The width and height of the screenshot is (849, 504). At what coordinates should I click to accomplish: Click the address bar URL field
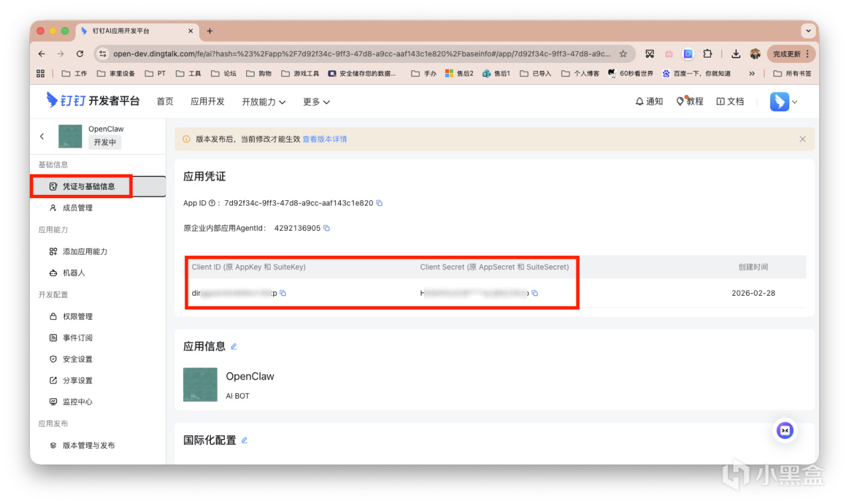[x=361, y=54]
